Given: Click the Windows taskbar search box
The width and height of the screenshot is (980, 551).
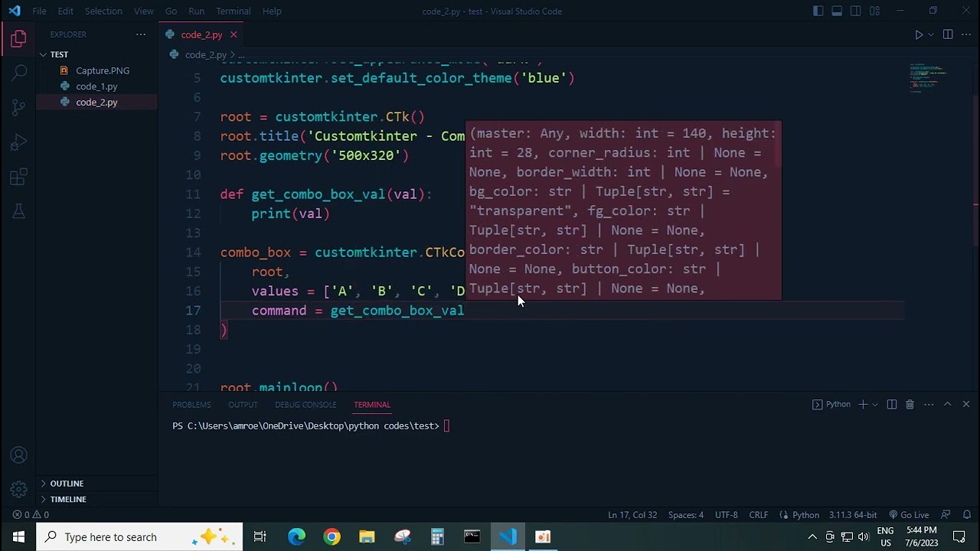Looking at the screenshot, I should [x=139, y=536].
